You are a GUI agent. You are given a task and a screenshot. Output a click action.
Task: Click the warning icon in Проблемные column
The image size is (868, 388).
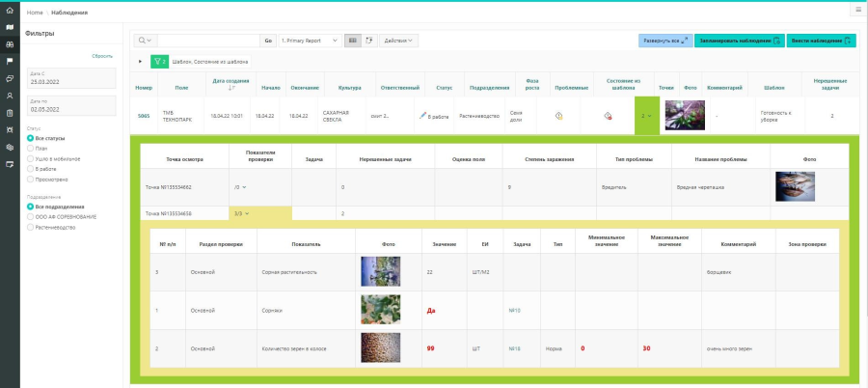tap(558, 115)
